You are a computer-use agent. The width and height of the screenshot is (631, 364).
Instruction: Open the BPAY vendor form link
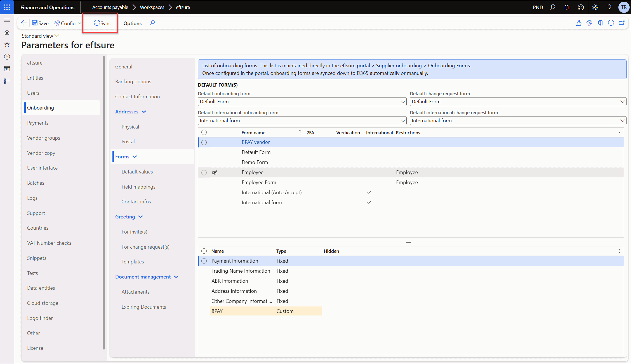[256, 142]
